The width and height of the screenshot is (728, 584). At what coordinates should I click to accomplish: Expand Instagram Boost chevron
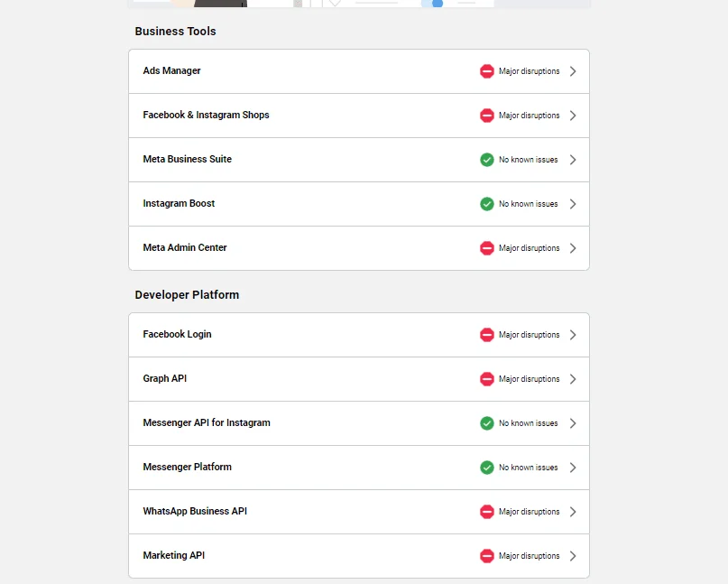coord(573,203)
